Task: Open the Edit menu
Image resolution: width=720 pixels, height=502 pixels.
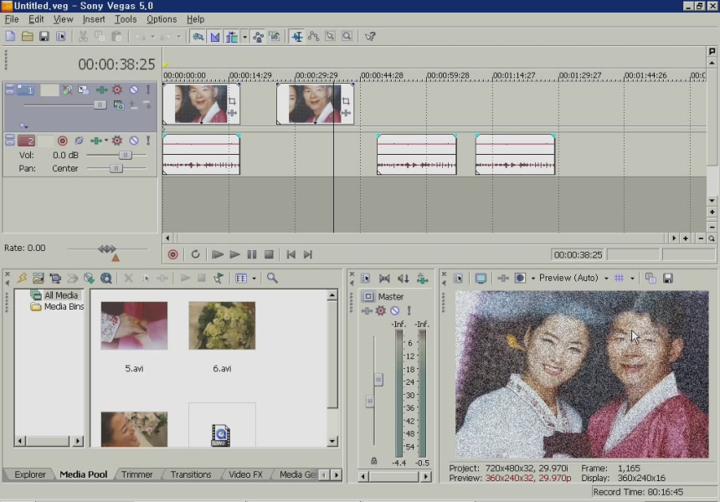Action: tap(36, 19)
